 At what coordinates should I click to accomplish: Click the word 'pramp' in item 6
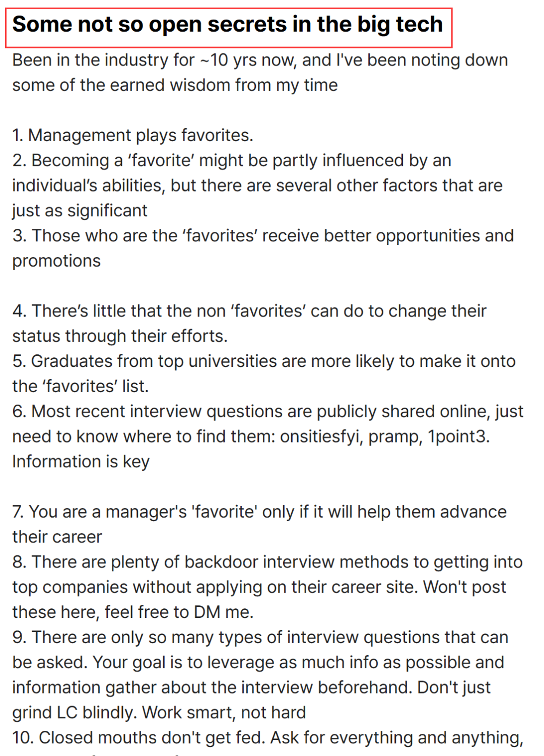pyautogui.click(x=395, y=437)
